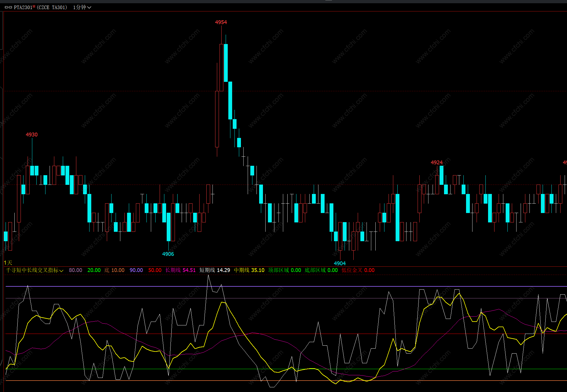
Task: Click the 顶部区域 0.00 label
Action: [x=284, y=270]
